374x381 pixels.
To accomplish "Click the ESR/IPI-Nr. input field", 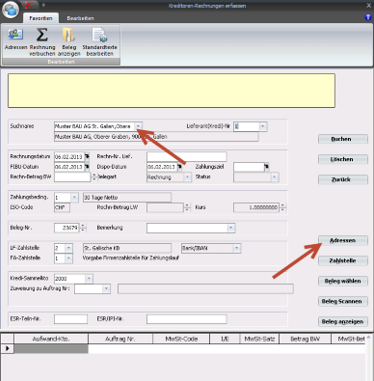I will pos(187,319).
